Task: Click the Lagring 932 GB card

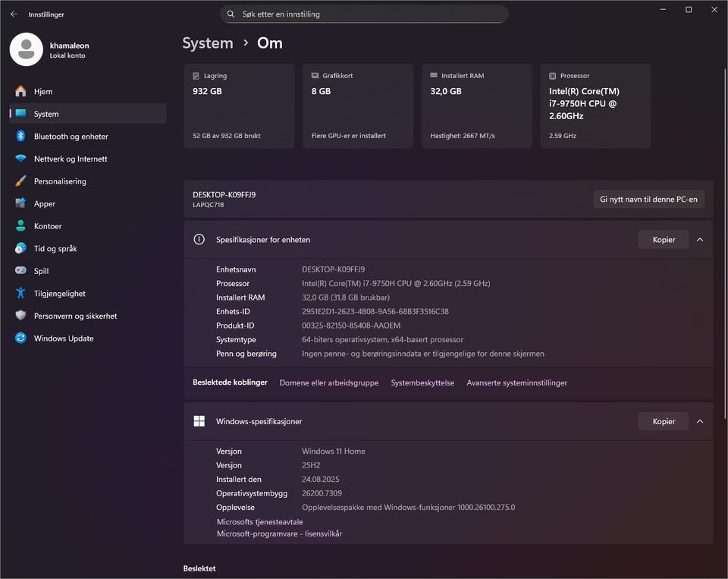Action: click(x=239, y=105)
